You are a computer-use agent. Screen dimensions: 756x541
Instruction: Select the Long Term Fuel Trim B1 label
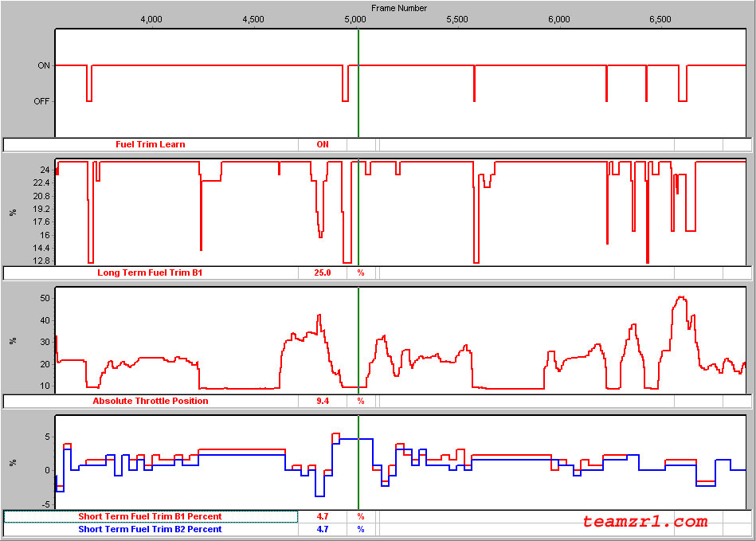[151, 272]
